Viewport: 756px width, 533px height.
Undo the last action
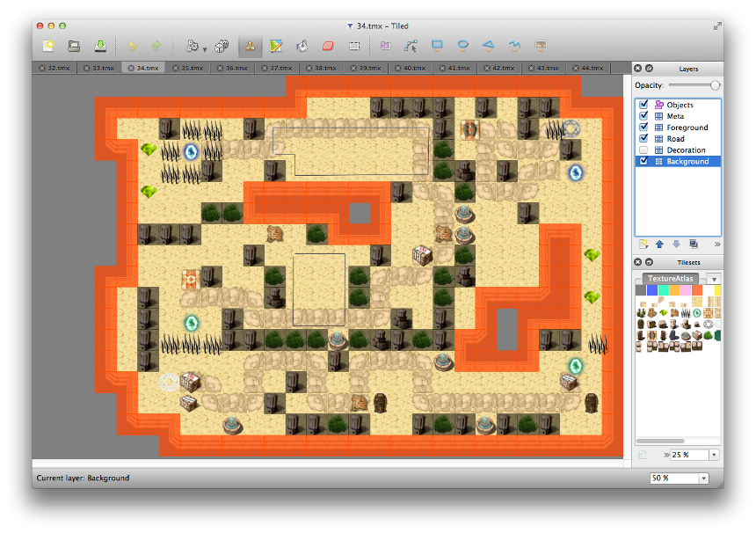click(x=132, y=46)
